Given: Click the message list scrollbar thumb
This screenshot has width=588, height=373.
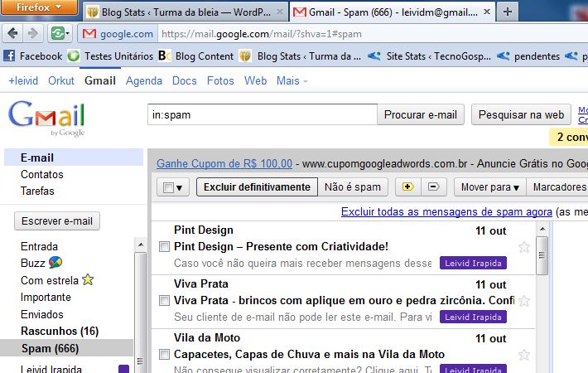Looking at the screenshot, I should point(542,255).
